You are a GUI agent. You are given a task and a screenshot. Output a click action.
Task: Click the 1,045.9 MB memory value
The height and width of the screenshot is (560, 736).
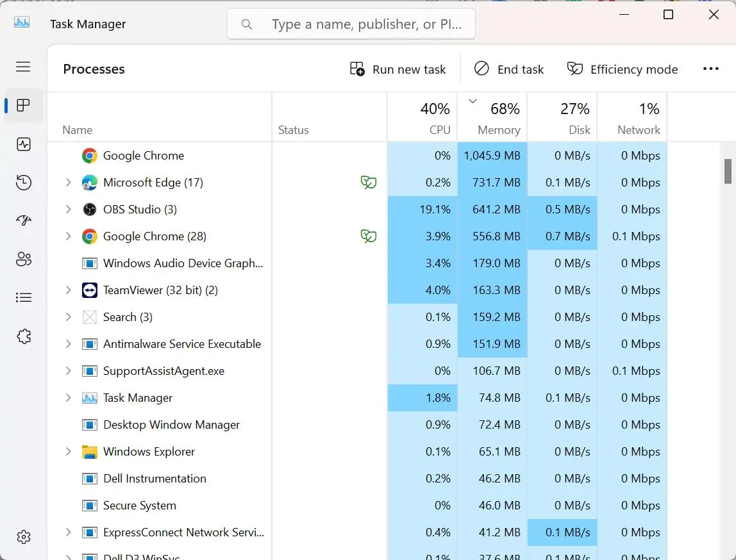coord(492,156)
